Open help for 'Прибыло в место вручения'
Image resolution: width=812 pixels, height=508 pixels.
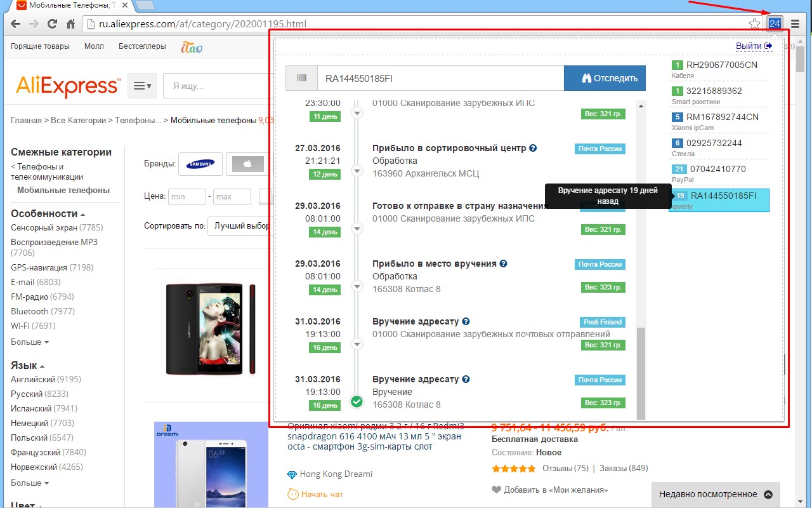pyautogui.click(x=503, y=264)
